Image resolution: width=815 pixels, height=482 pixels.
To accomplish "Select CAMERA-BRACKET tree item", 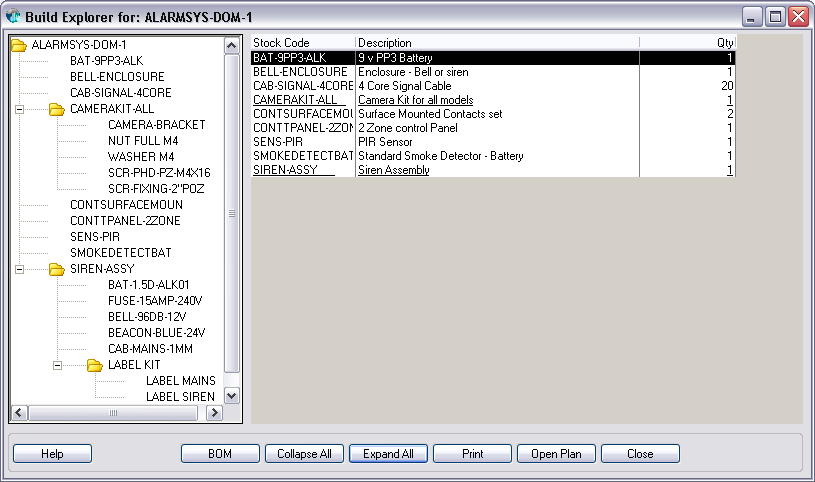I will click(x=156, y=125).
